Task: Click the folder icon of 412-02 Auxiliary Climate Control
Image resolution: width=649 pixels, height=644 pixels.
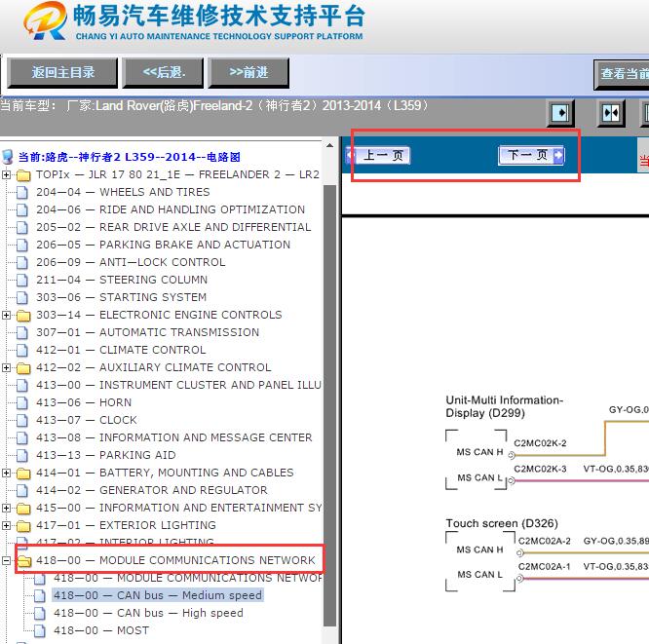Action: tap(23, 368)
